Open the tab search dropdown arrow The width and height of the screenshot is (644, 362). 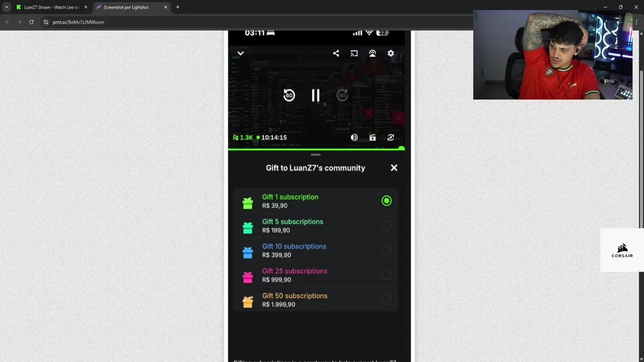click(x=7, y=7)
